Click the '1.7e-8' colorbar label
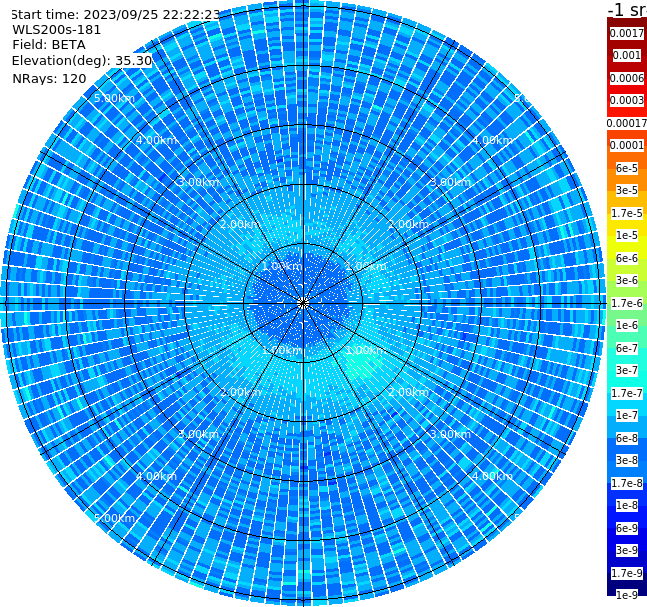 [x=627, y=483]
